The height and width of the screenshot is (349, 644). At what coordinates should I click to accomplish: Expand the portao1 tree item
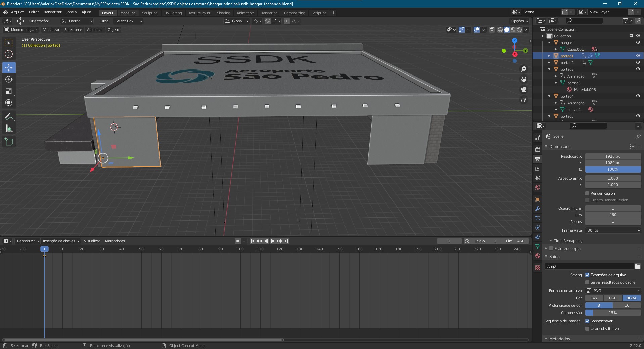(x=549, y=56)
